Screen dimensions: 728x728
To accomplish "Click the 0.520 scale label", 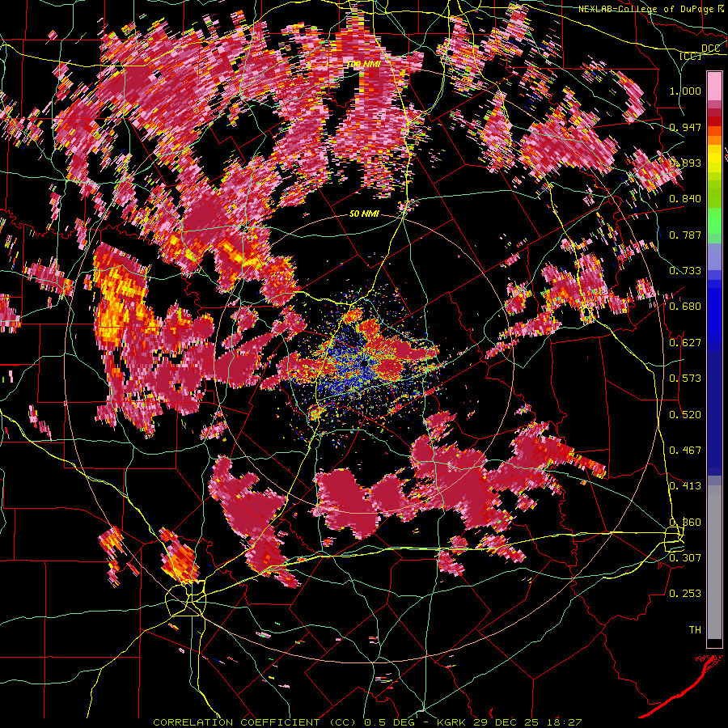I will click(685, 415).
